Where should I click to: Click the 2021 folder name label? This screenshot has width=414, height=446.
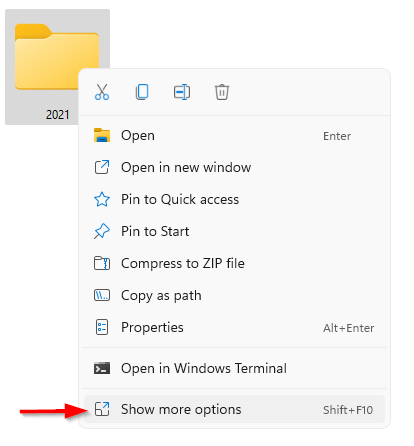click(57, 115)
